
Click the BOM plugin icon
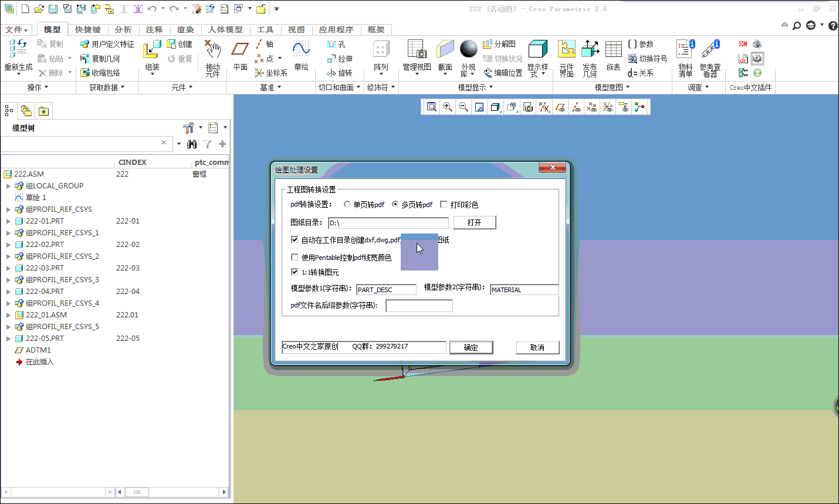[x=743, y=44]
